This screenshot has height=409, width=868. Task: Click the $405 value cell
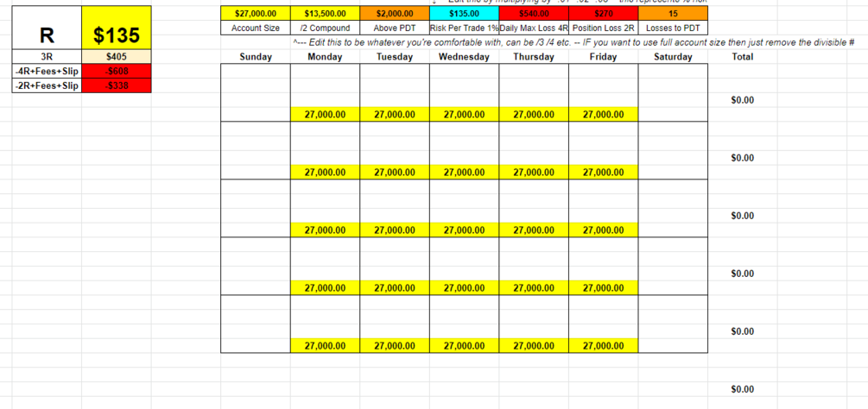[x=117, y=56]
